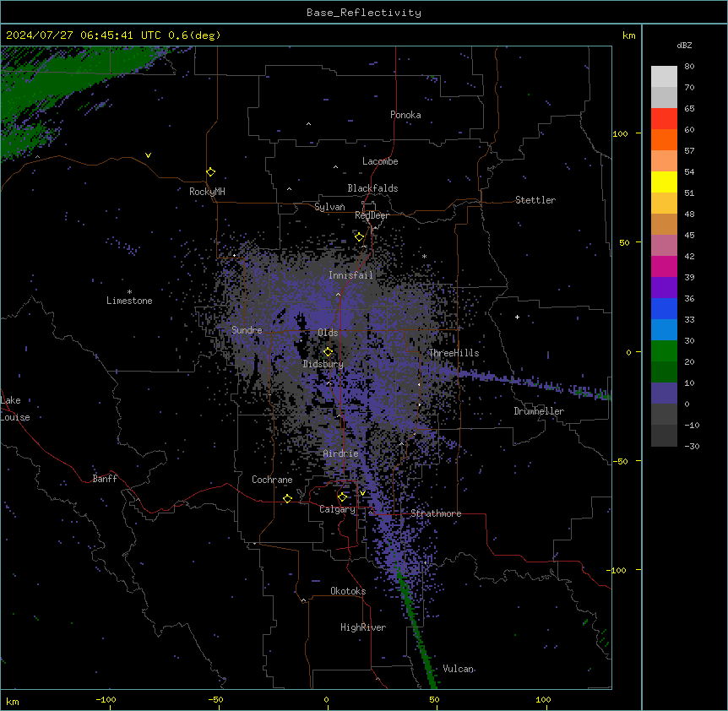
Task: Click the Base_Reflectivity title
Action: point(364,13)
